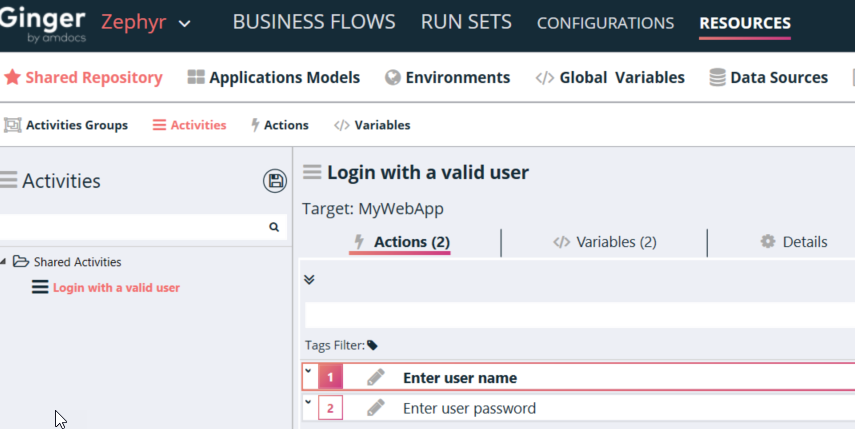Image resolution: width=855 pixels, height=429 pixels.
Task: Click the Activities search input field
Action: [130, 228]
